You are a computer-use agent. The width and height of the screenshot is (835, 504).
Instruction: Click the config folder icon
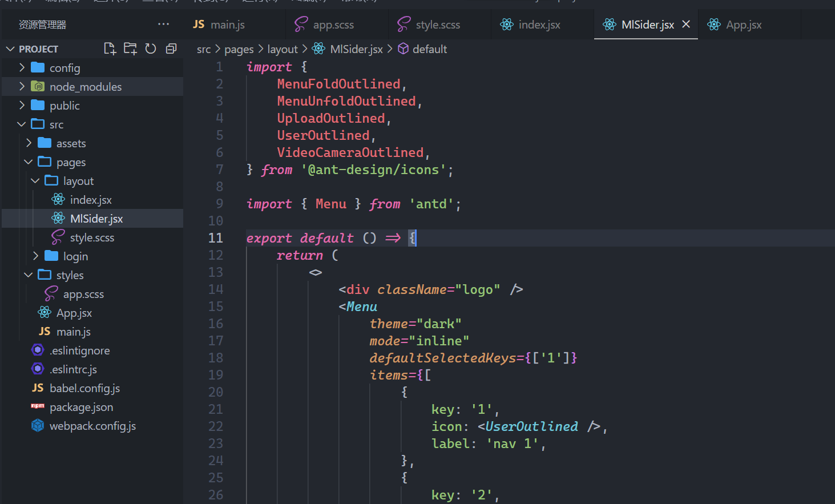38,67
